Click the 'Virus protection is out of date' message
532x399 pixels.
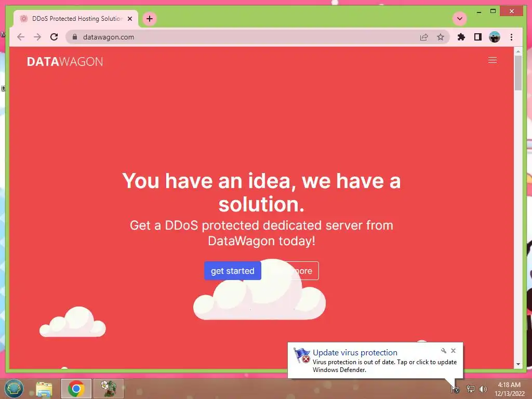385,366
